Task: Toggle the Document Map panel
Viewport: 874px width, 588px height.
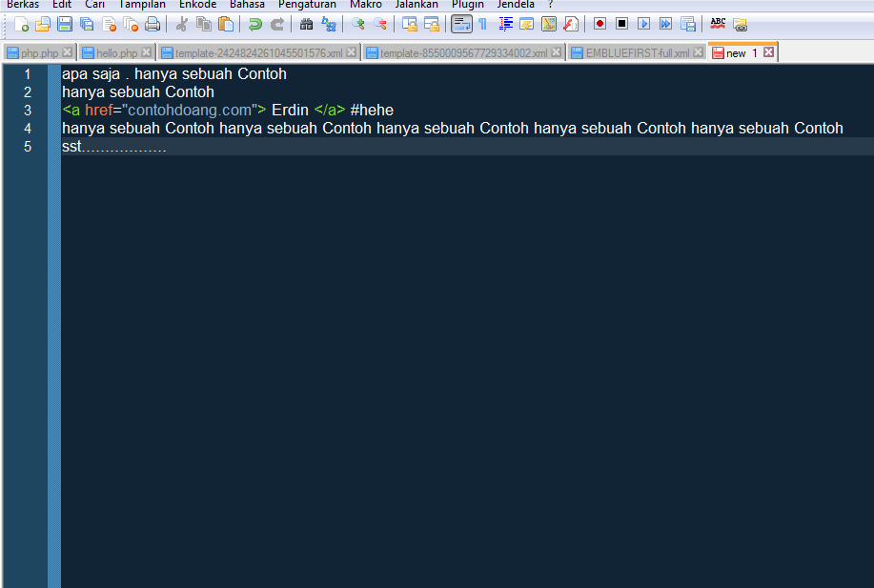Action: click(547, 23)
